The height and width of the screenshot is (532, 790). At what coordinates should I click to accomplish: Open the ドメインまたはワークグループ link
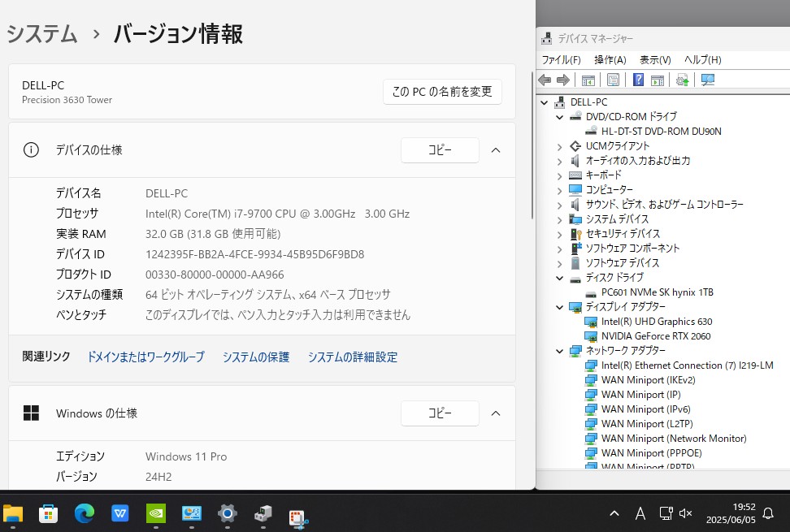coord(146,357)
